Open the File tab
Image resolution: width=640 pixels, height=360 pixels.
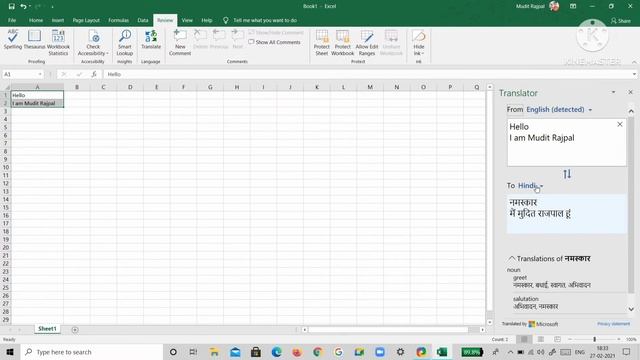pyautogui.click(x=12, y=20)
